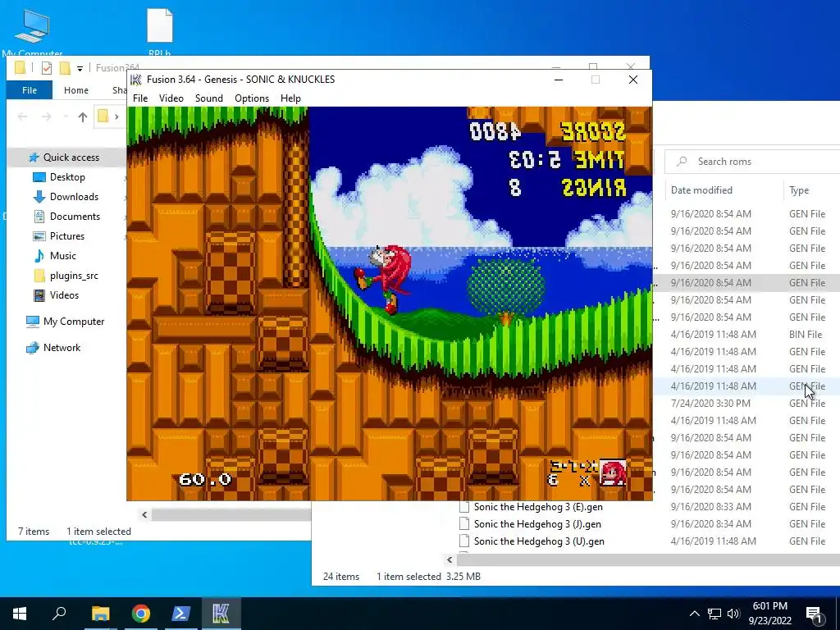Open the notification center icon

[x=814, y=614]
